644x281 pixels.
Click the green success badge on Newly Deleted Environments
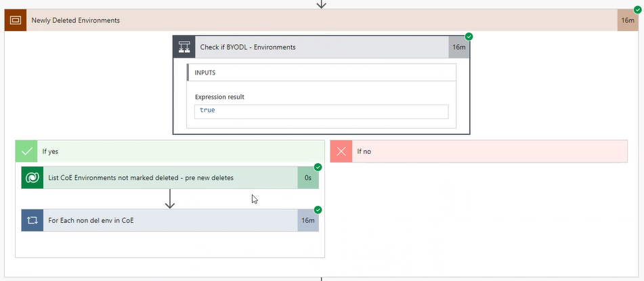tap(637, 10)
